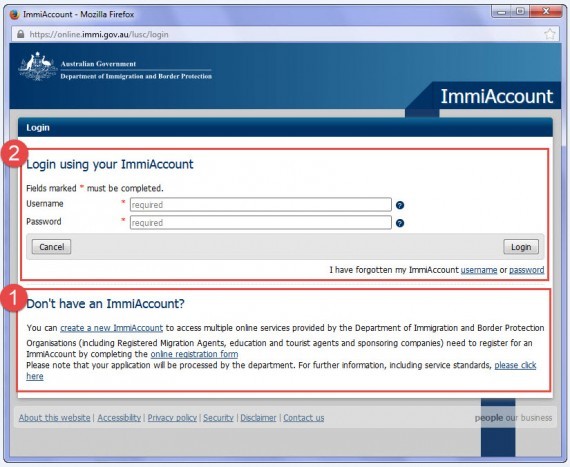The height and width of the screenshot is (467, 570).
Task: Click the Login panel header text
Action: click(38, 128)
